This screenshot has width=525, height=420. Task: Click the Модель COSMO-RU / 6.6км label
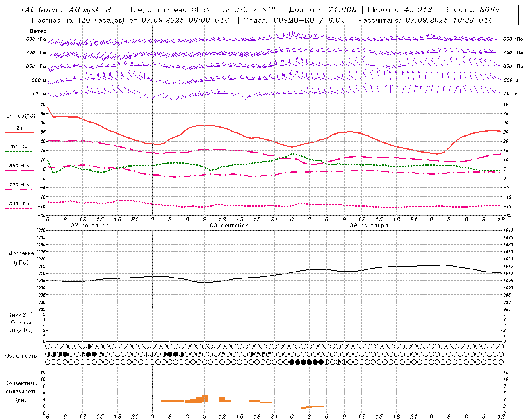(295, 20)
